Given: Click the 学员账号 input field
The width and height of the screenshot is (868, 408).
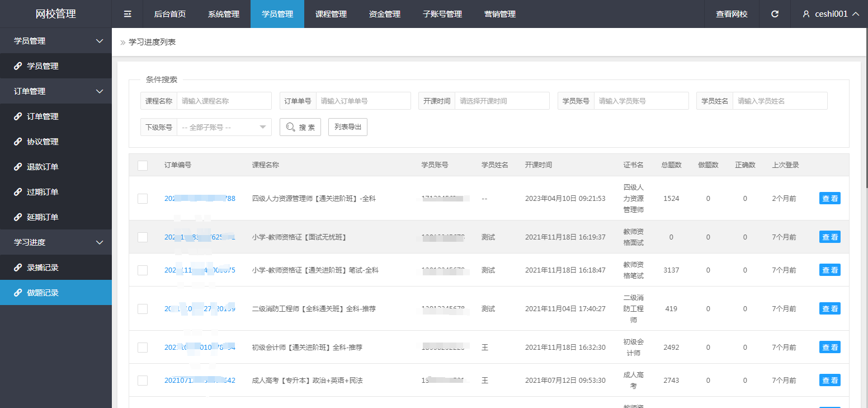Looking at the screenshot, I should click(x=641, y=101).
